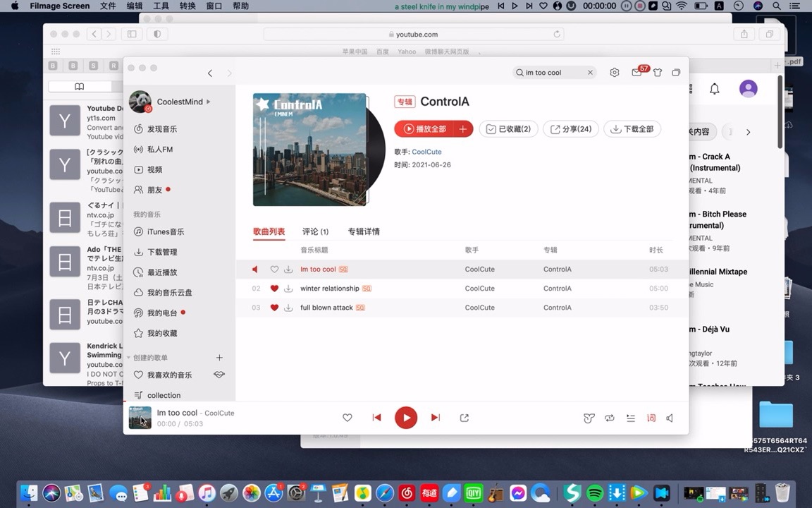
Task: Open 私人FM in sidebar
Action: click(159, 150)
